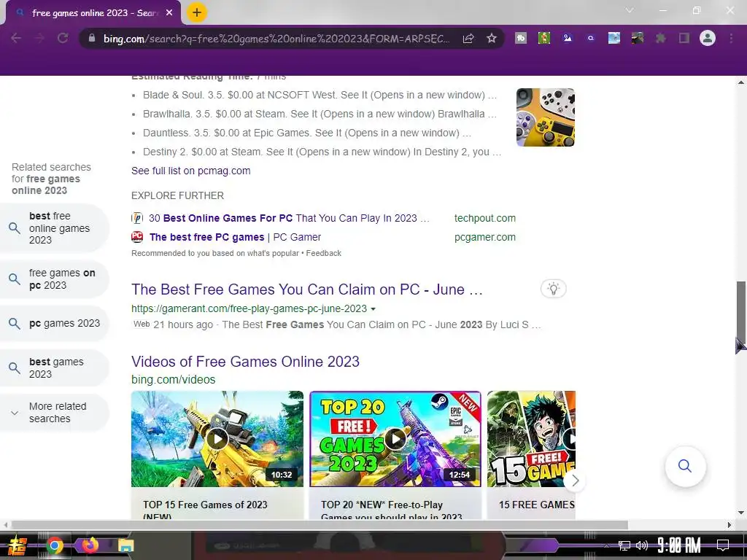The height and width of the screenshot is (560, 747).
Task: Open Firefox from the taskbar
Action: click(x=90, y=545)
